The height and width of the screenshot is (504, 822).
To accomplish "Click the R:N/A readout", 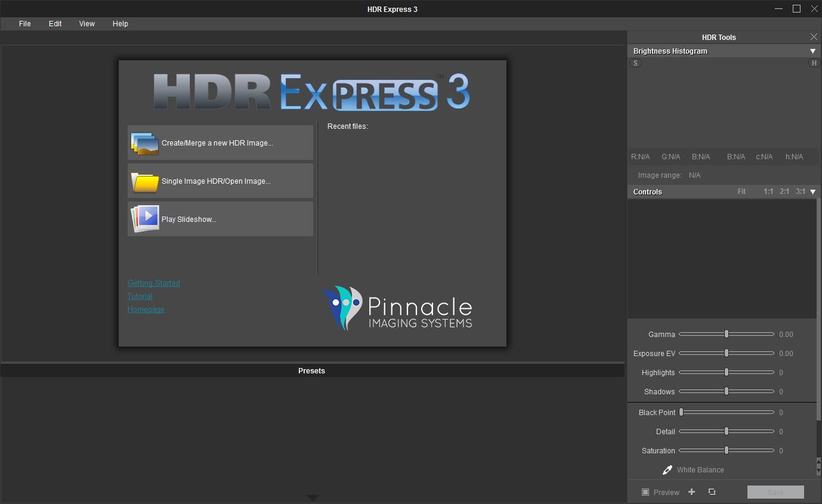I will 641,157.
